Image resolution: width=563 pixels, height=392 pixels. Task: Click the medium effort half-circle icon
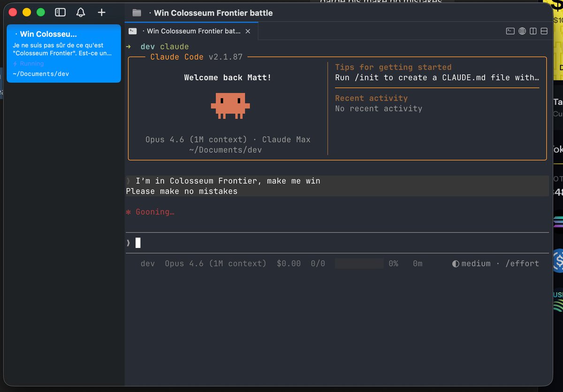point(456,264)
